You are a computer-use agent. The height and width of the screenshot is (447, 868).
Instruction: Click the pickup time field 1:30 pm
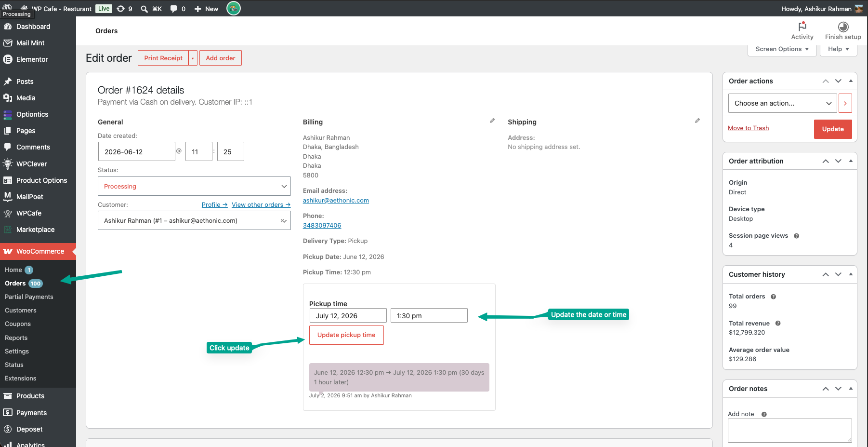tap(429, 316)
